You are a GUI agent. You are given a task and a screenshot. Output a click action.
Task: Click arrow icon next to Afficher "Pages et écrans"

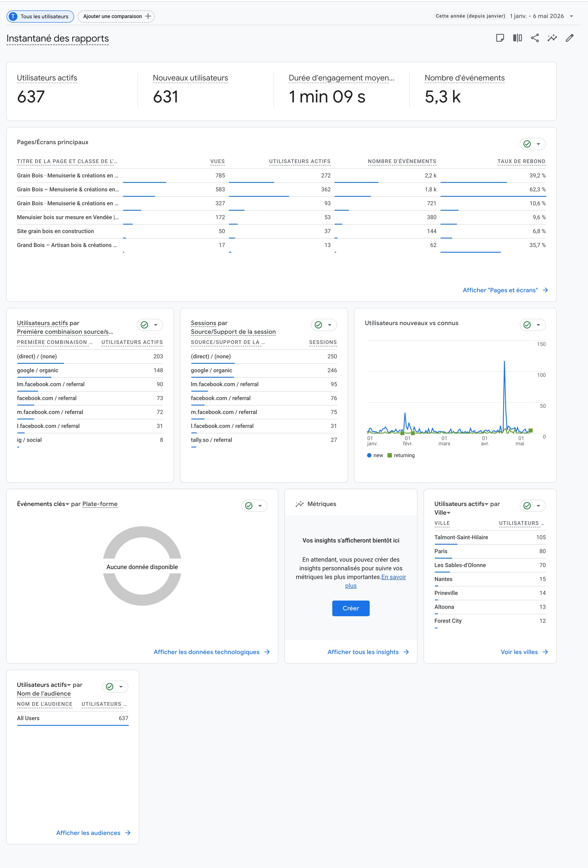point(545,290)
